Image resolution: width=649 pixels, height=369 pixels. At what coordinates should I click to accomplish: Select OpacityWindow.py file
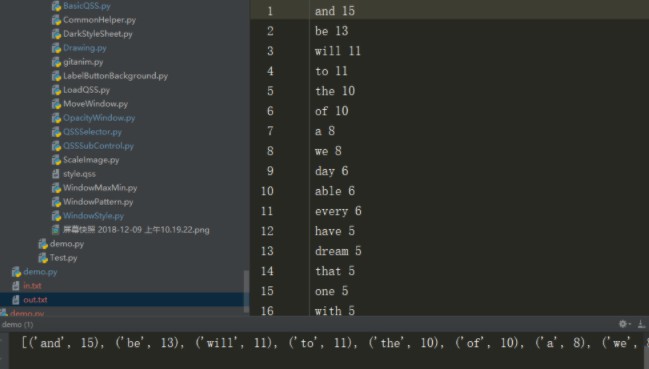click(x=99, y=118)
